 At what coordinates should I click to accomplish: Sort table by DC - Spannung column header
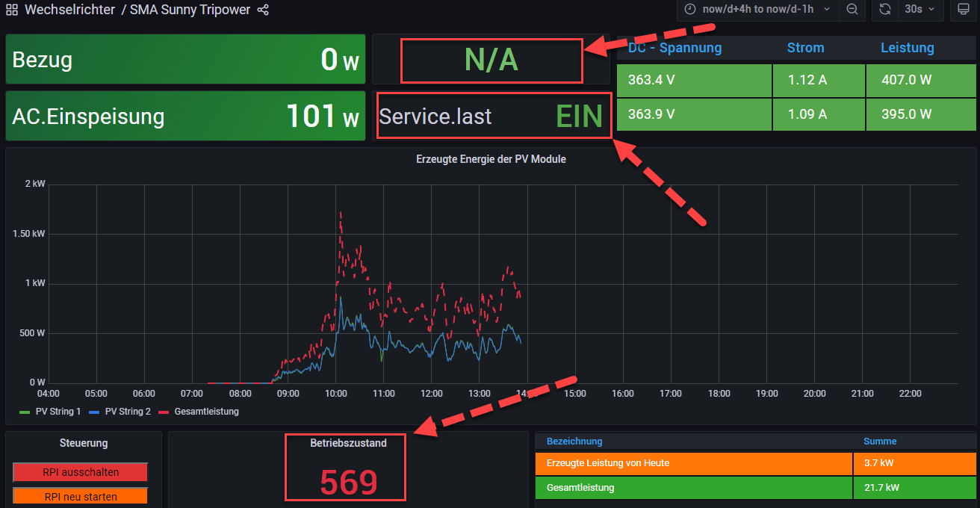(x=675, y=48)
